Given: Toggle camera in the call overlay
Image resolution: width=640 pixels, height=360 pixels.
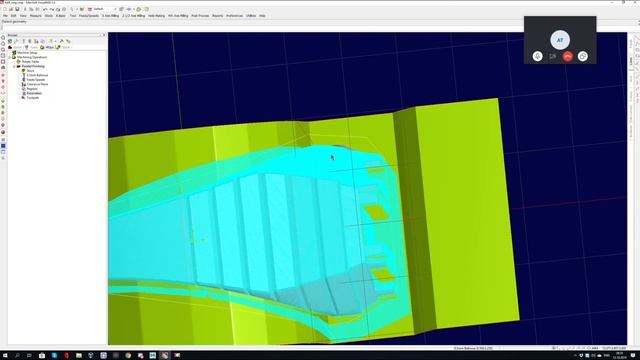Looking at the screenshot, I should [553, 56].
